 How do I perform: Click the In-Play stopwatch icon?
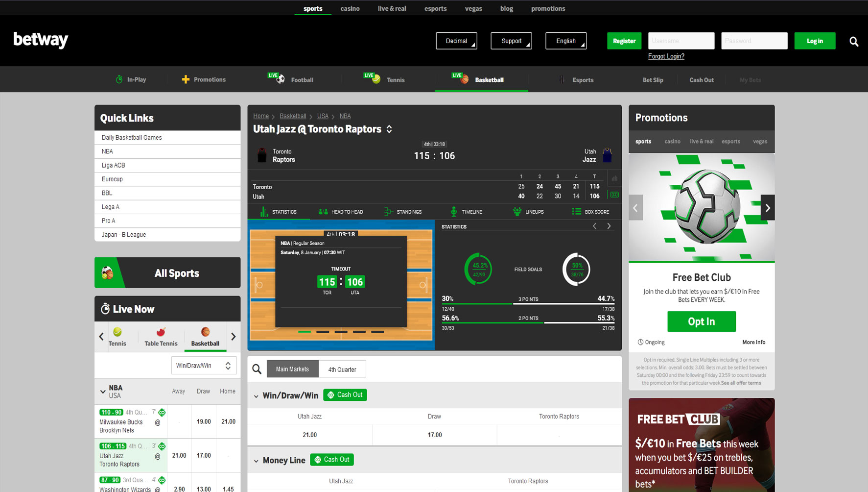coord(119,79)
